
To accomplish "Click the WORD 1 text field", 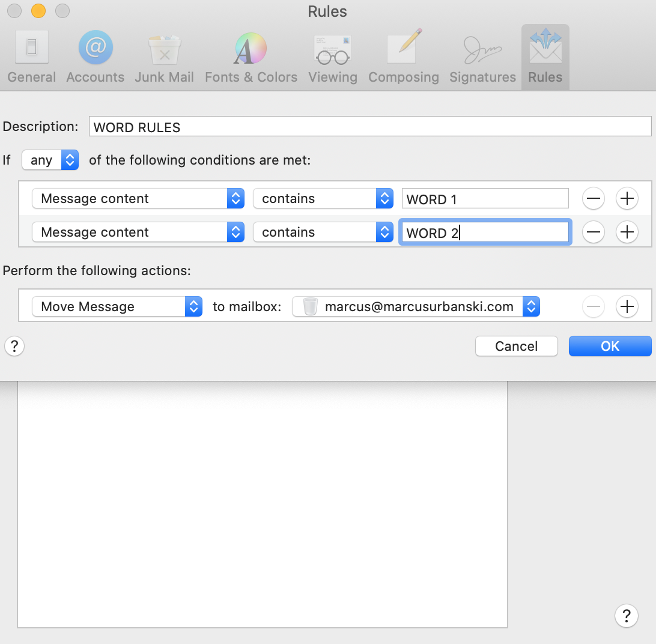I will click(x=485, y=199).
